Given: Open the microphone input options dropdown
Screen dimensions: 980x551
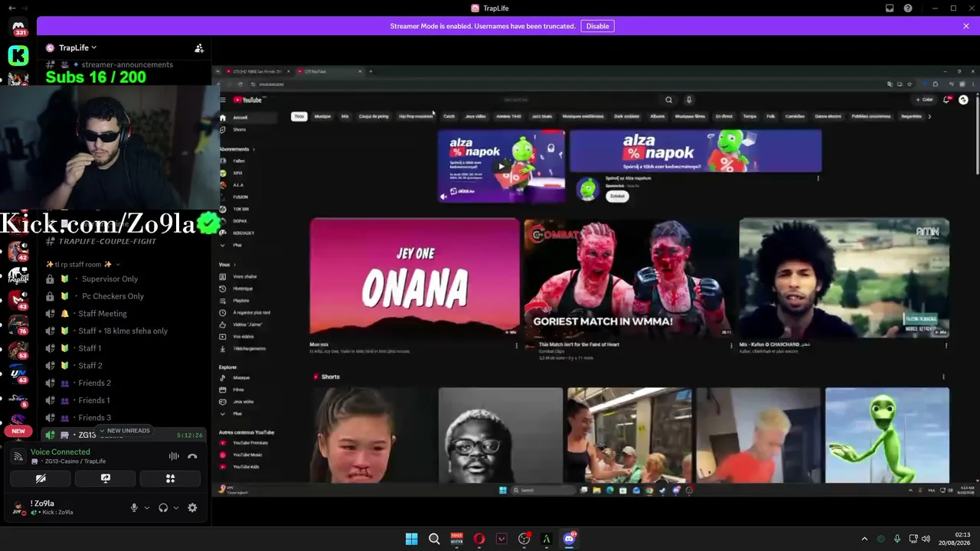Looking at the screenshot, I should coord(147,507).
